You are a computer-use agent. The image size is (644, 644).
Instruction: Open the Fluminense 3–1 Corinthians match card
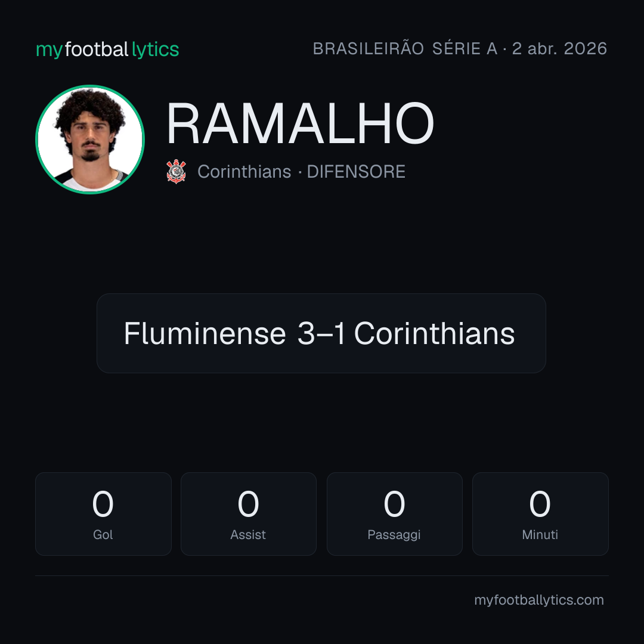pos(321,333)
